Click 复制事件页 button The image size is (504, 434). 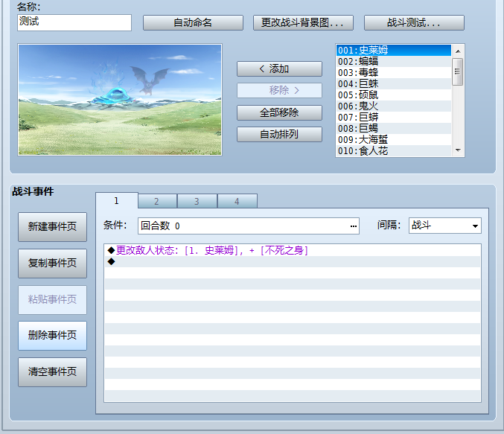[52, 264]
